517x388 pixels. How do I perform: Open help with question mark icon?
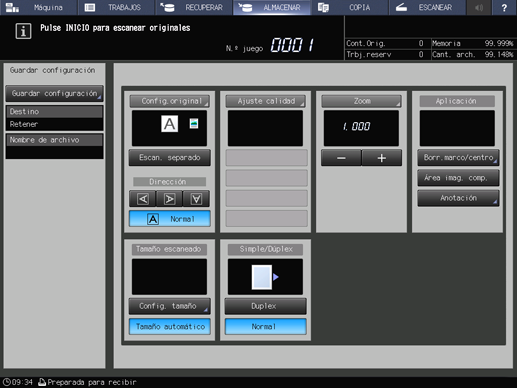pyautogui.click(x=504, y=7)
